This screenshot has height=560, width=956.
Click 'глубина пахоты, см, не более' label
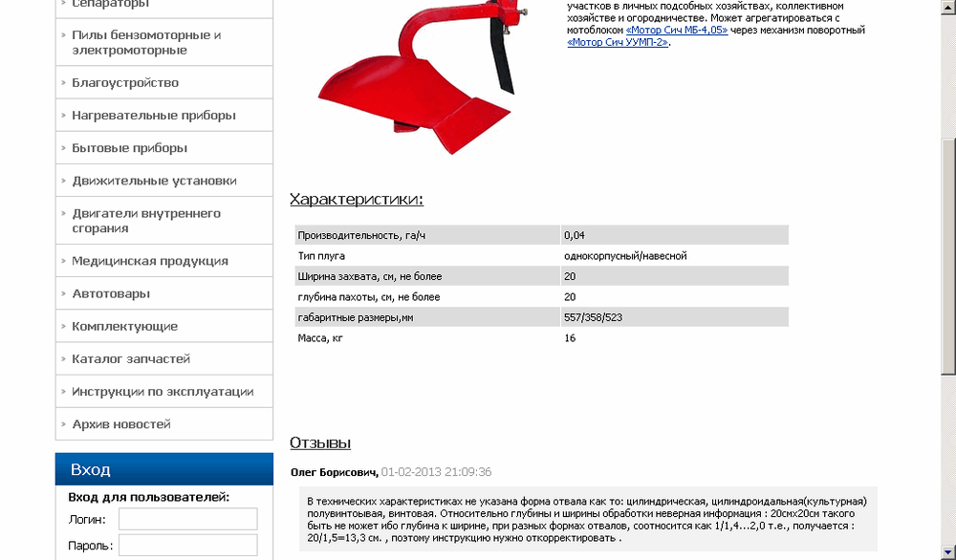(x=369, y=297)
